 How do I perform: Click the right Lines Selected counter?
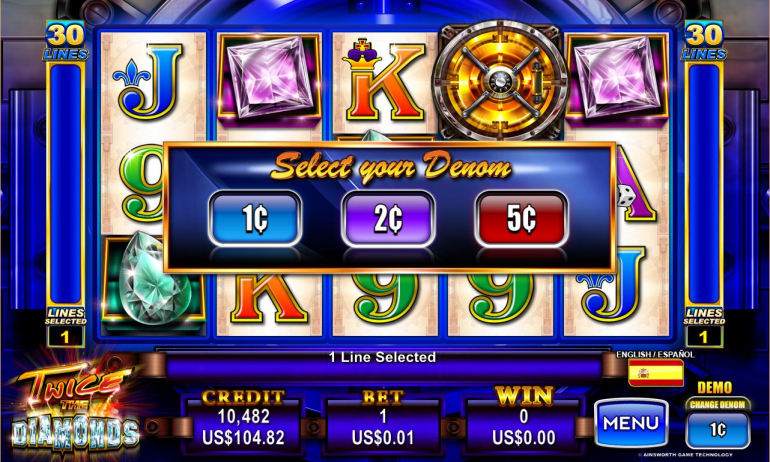click(x=704, y=327)
